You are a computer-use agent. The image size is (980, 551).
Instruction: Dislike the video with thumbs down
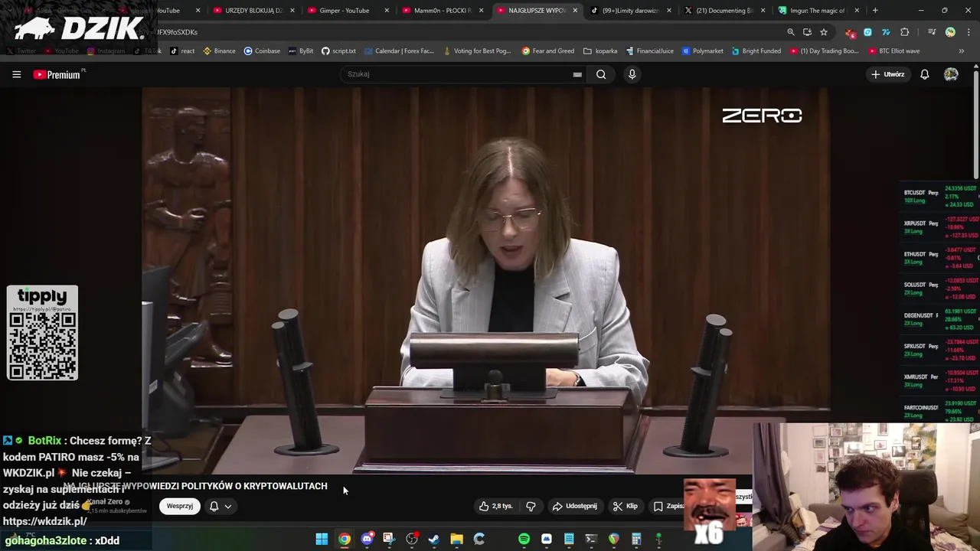coord(531,506)
